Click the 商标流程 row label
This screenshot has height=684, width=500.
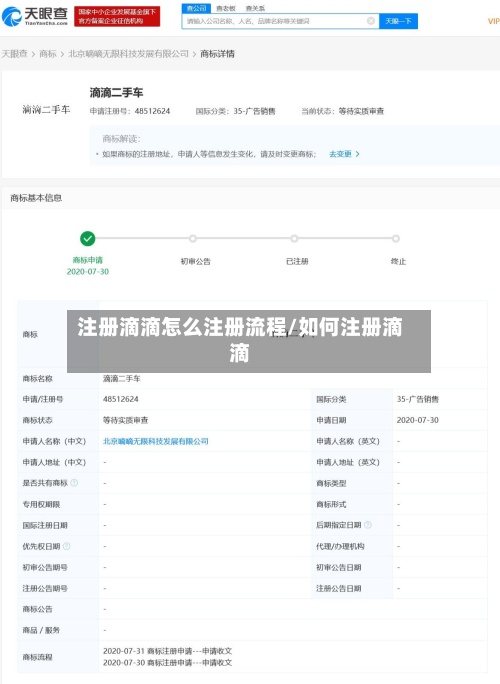38,657
